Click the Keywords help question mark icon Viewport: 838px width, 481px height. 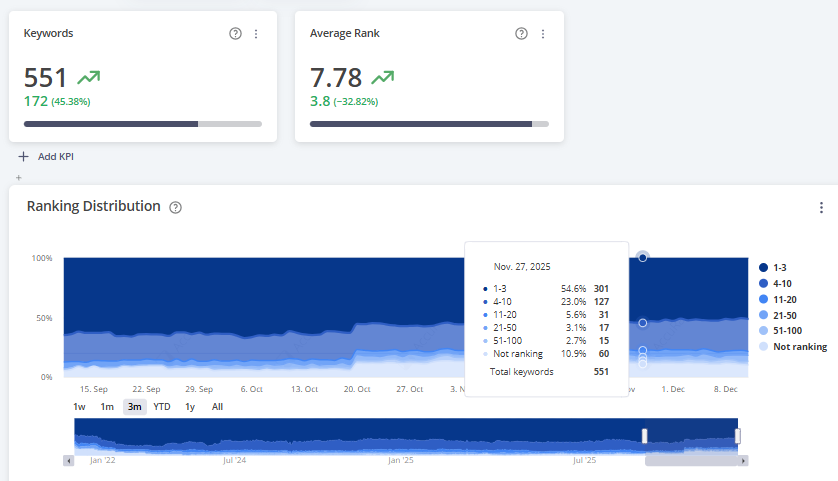(x=235, y=34)
